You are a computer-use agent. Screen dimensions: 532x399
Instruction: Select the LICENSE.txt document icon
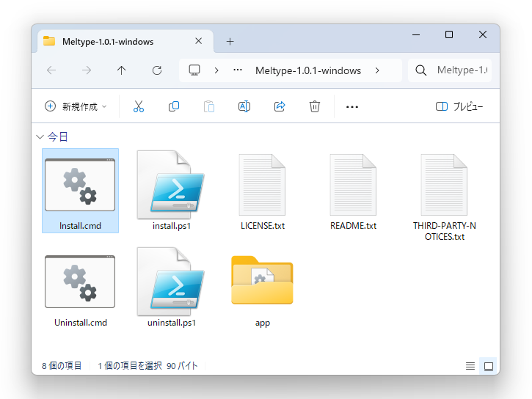coord(262,185)
